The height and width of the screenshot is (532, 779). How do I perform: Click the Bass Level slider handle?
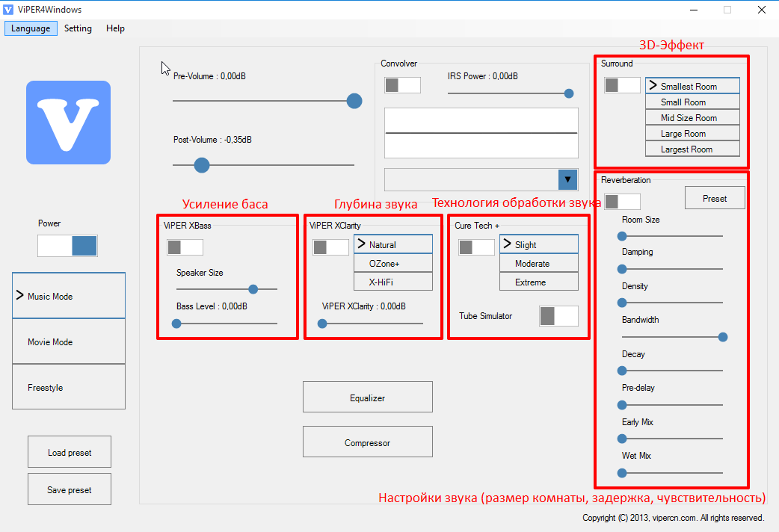click(176, 324)
